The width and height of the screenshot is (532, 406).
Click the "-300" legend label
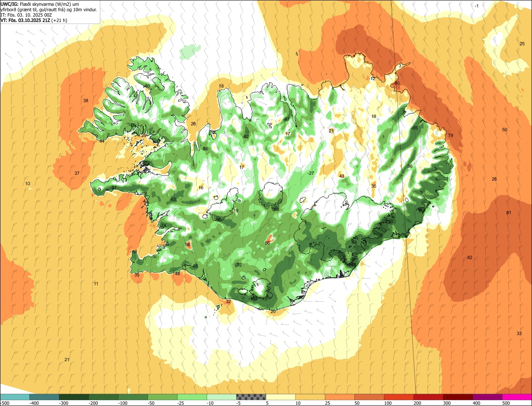point(64,403)
